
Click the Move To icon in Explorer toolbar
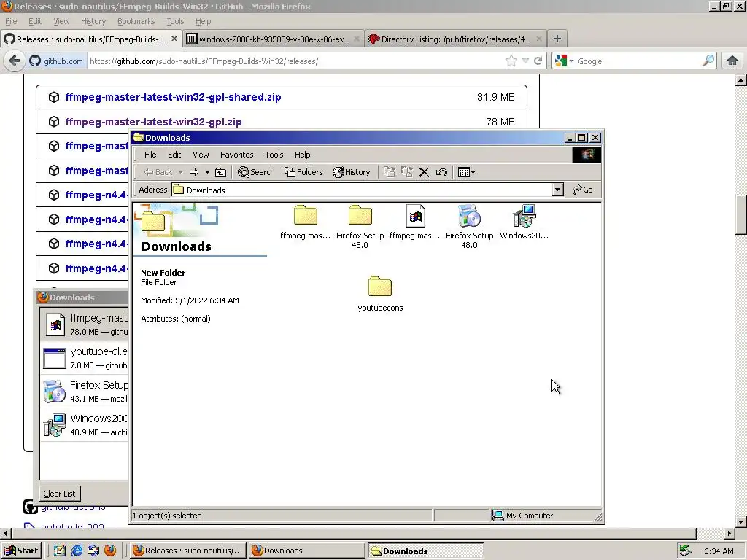click(390, 172)
